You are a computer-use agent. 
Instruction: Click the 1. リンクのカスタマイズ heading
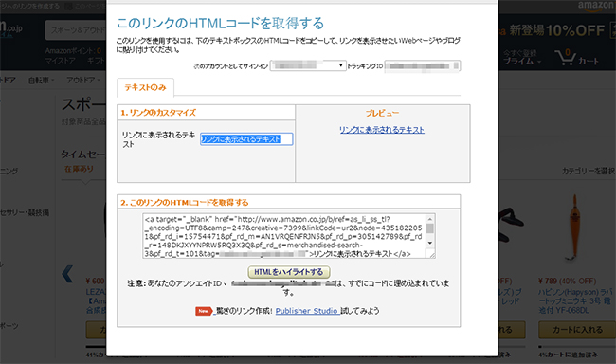pyautogui.click(x=158, y=113)
